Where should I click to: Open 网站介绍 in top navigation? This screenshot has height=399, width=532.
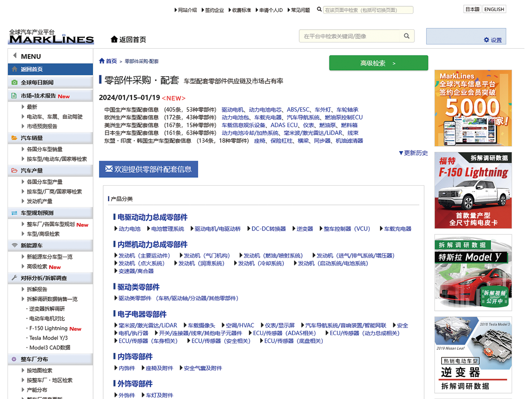187,10
